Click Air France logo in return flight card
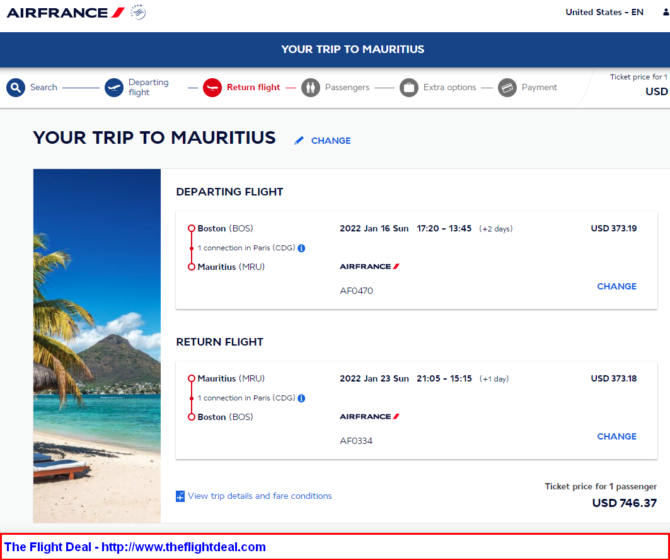This screenshot has width=670, height=560. [x=370, y=416]
